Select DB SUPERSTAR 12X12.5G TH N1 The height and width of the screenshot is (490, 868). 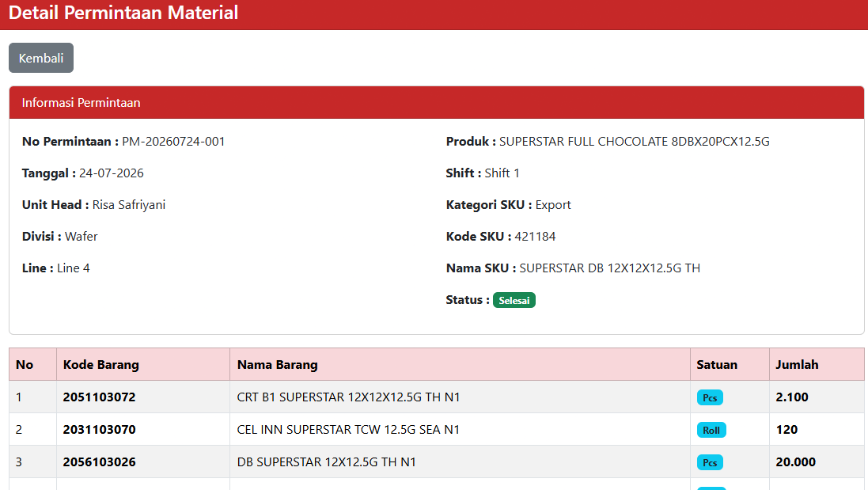pos(326,462)
